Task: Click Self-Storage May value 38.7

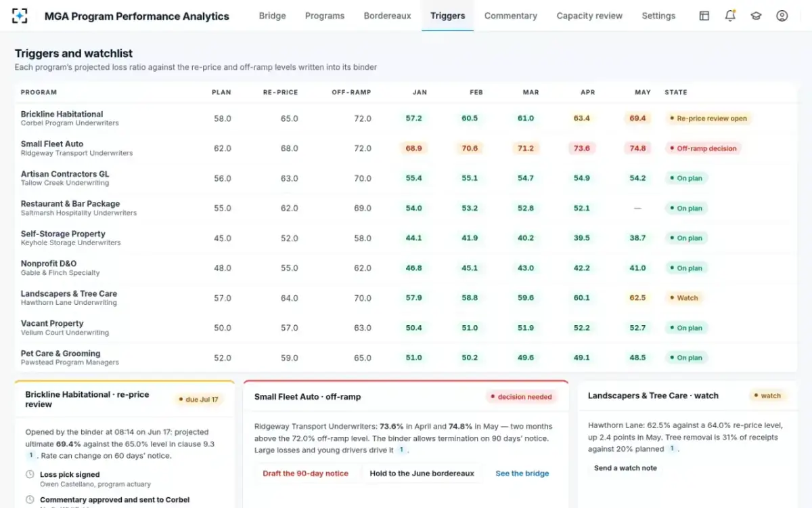Action: coord(637,238)
